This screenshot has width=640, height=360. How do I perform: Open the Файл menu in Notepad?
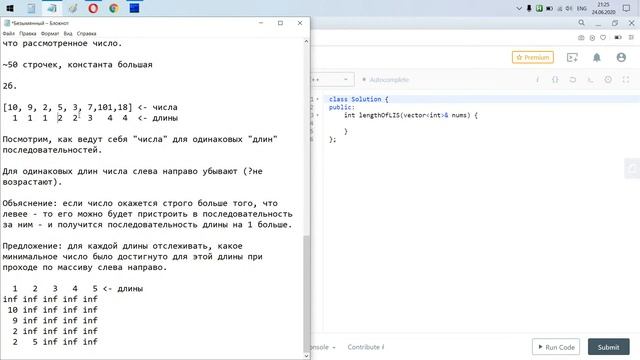[9, 33]
